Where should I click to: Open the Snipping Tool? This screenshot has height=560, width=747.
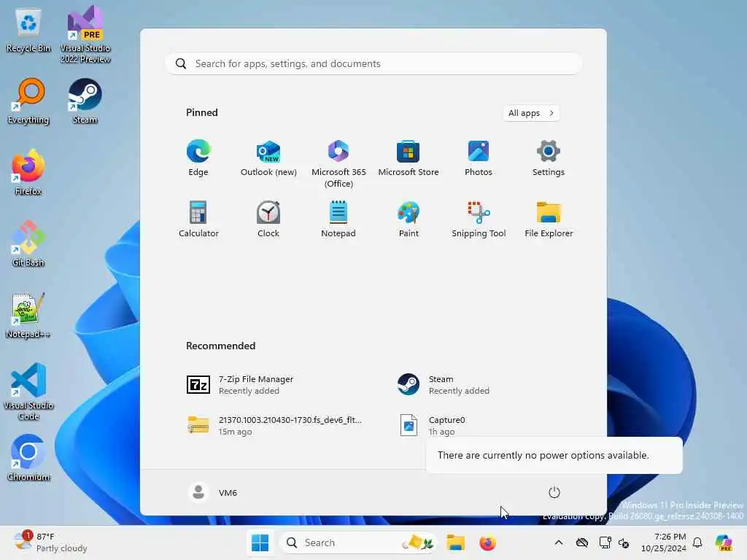coord(479,219)
